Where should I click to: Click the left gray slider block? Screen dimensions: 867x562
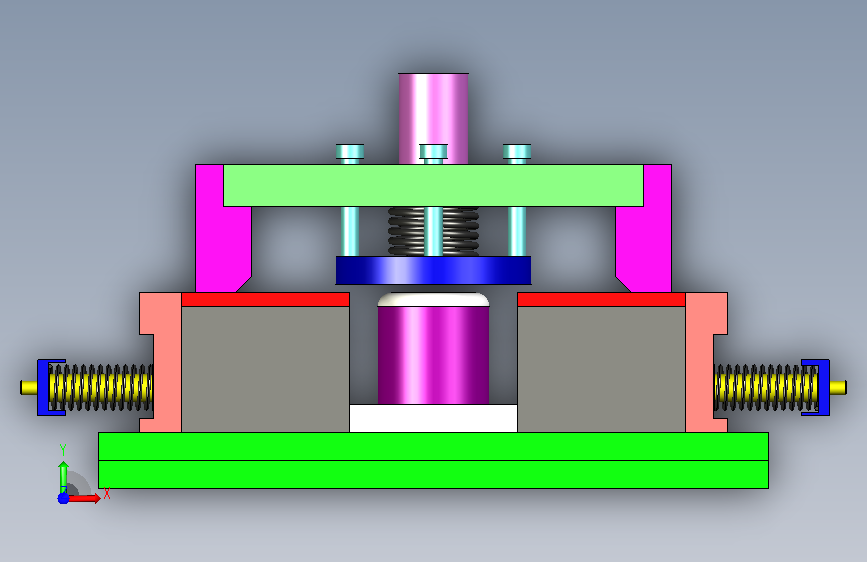click(265, 369)
